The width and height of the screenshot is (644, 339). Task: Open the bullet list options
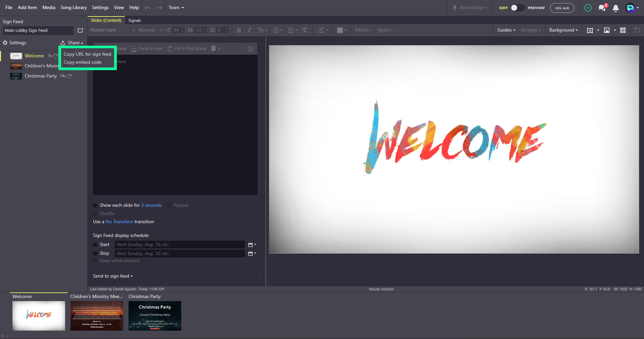(x=278, y=30)
